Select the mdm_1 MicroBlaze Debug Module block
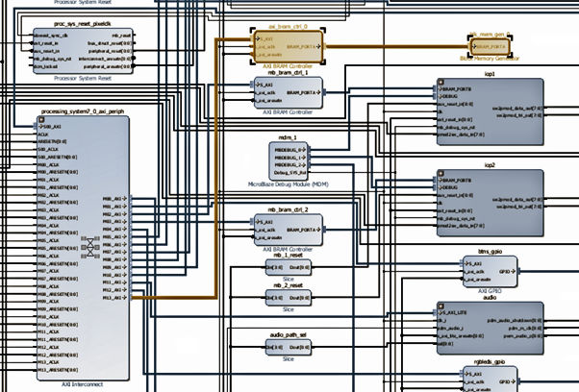Viewport: 579px width, 392px height. tap(289, 160)
